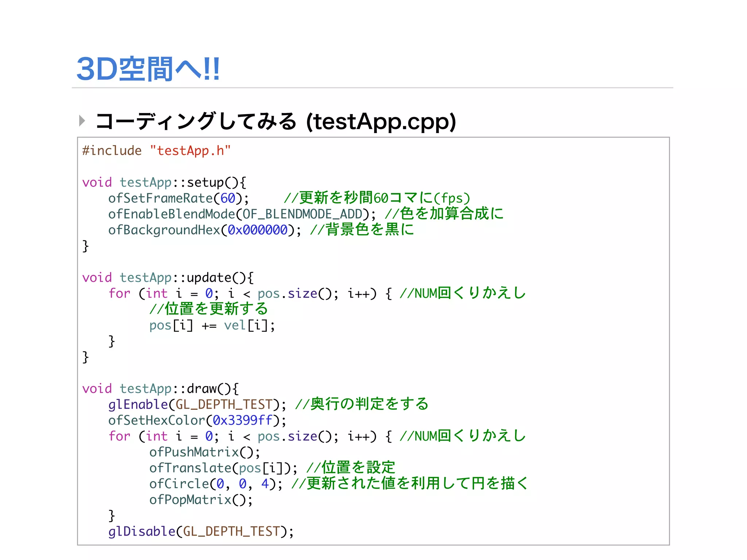The image size is (747, 560).
Task: Click the code "glEnable(GL_DEPTH_TEST);"
Action: 197,405
